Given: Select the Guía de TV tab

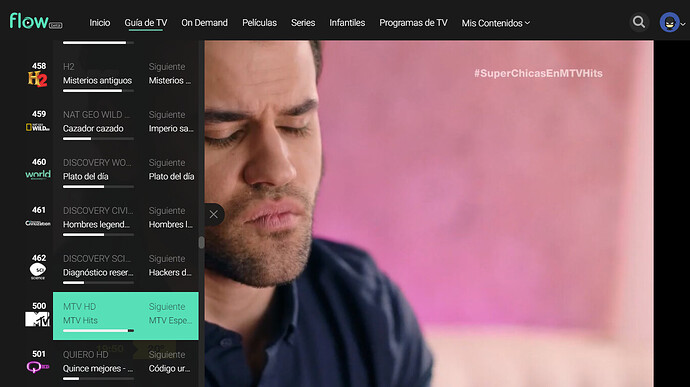Looking at the screenshot, I should (146, 23).
